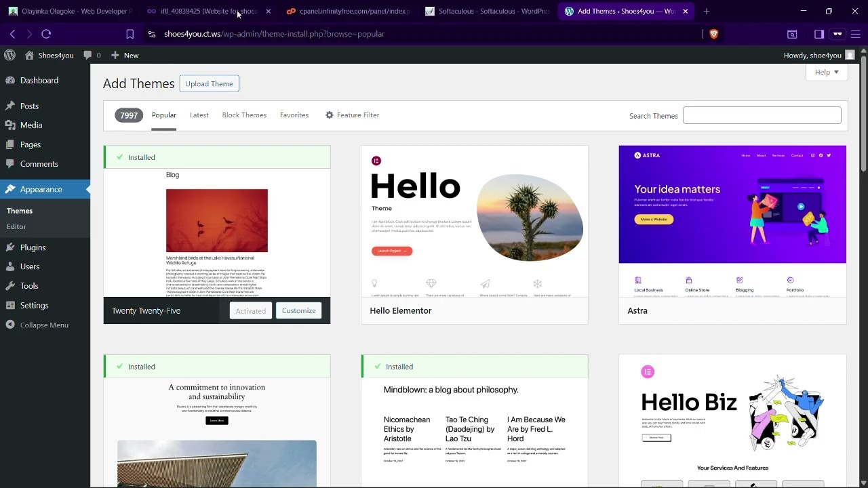Screen dimensions: 868x488
Task: Open the browser hamburger menu
Action: 856,34
